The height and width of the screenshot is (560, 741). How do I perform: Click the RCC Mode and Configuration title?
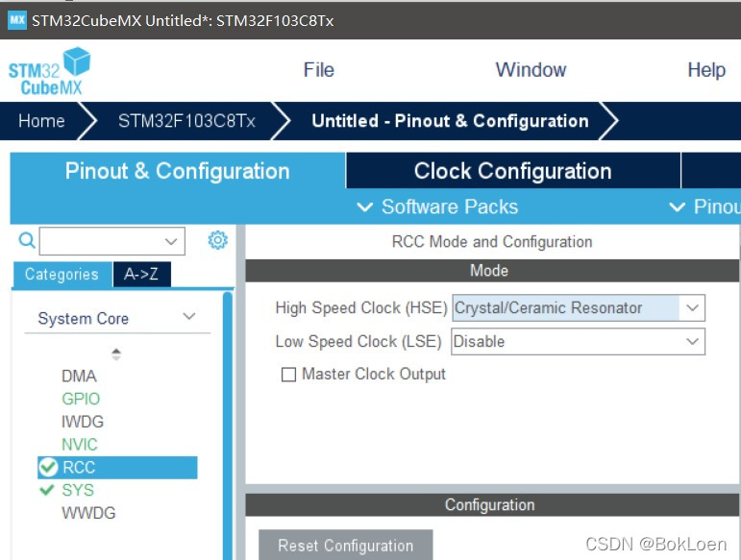[x=491, y=242]
